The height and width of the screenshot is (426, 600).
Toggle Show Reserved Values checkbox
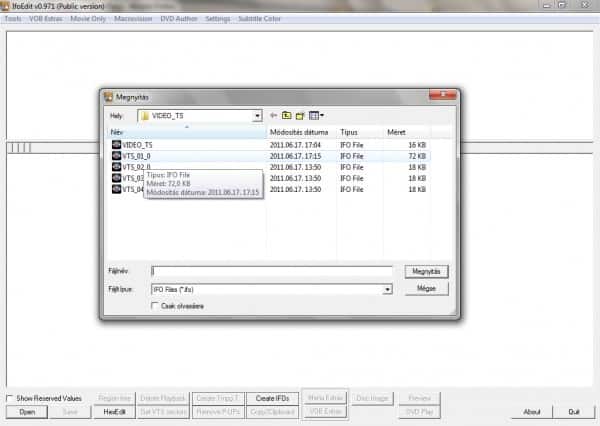10,398
